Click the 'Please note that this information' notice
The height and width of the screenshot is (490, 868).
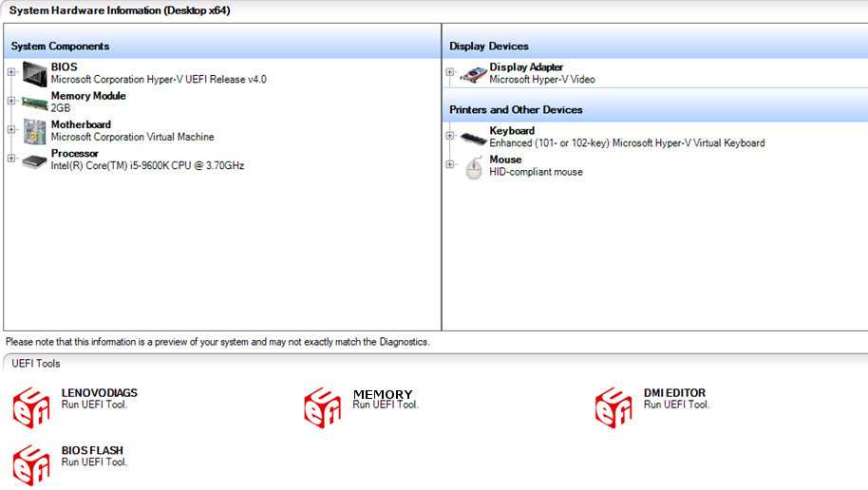tap(217, 342)
